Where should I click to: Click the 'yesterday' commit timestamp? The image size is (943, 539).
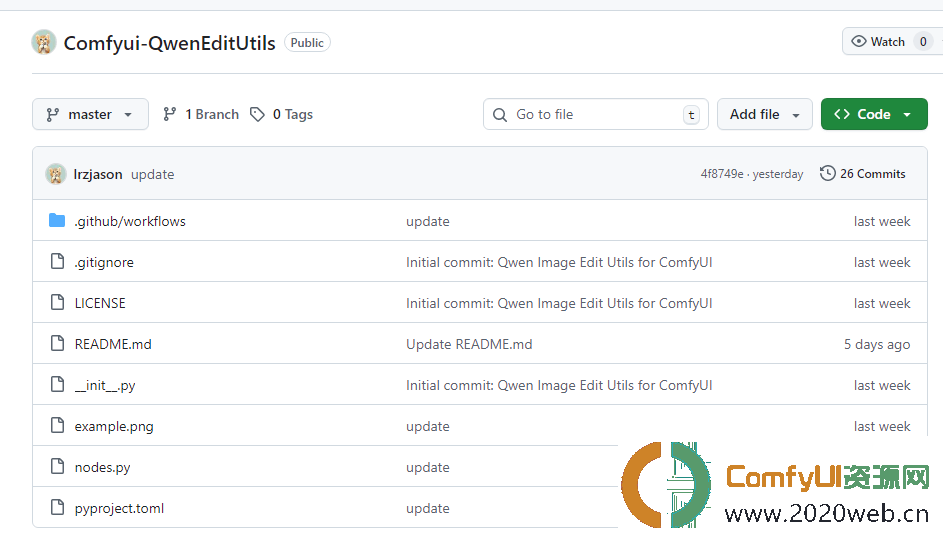click(x=778, y=174)
